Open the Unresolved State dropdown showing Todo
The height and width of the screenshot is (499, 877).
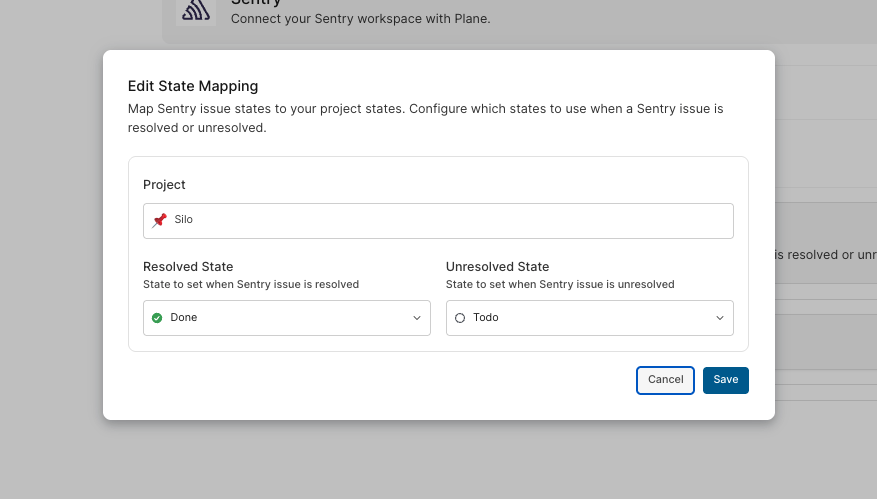coord(590,318)
